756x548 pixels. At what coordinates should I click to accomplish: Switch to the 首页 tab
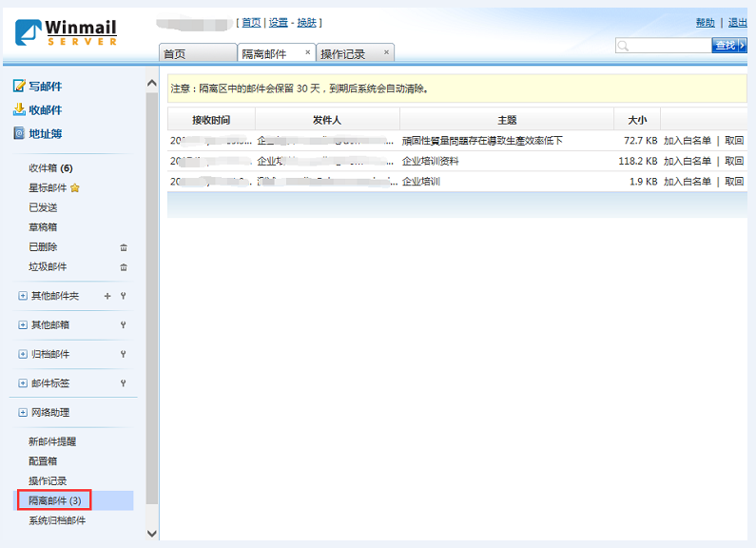198,53
